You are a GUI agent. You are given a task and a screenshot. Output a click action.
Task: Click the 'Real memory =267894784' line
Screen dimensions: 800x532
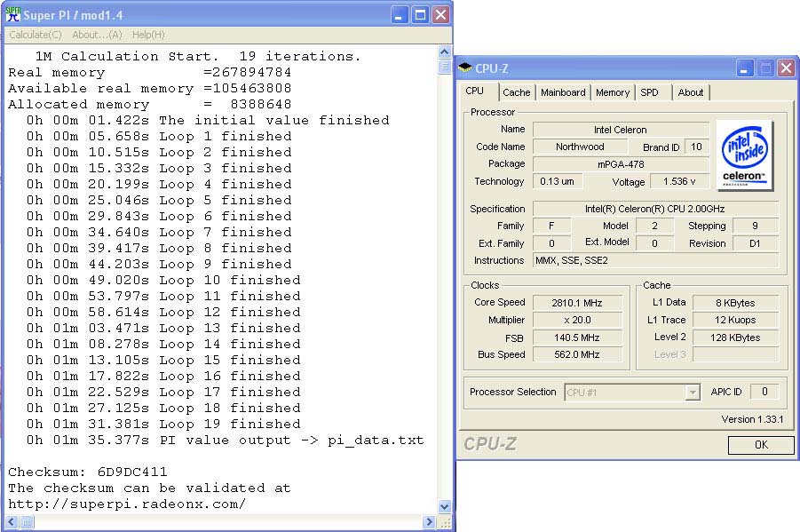149,72
